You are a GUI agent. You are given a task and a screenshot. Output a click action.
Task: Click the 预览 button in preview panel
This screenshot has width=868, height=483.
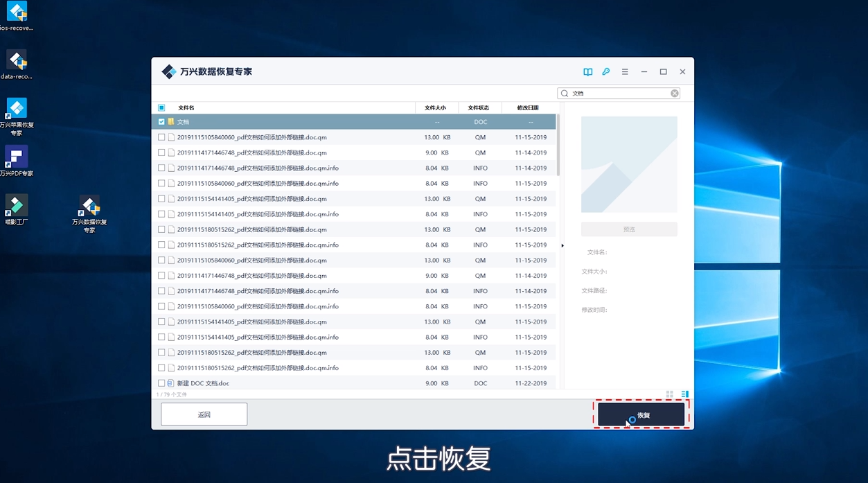629,229
